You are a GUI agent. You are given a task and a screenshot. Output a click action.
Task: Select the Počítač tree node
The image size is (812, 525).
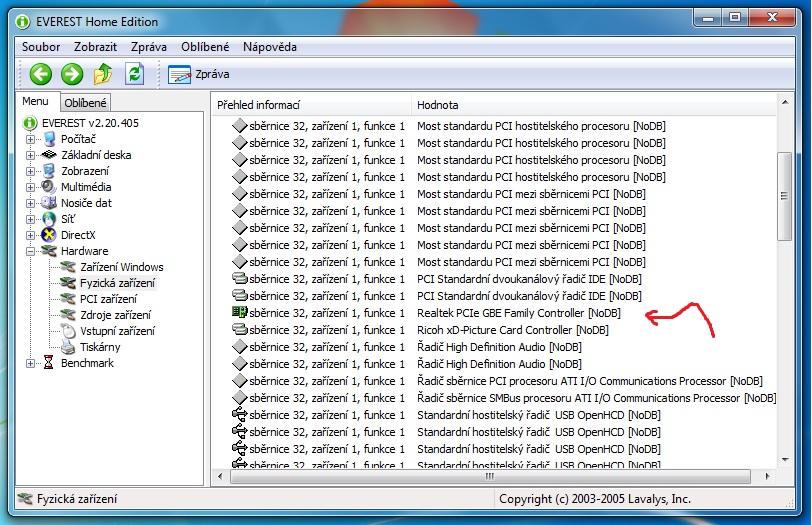[x=78, y=139]
